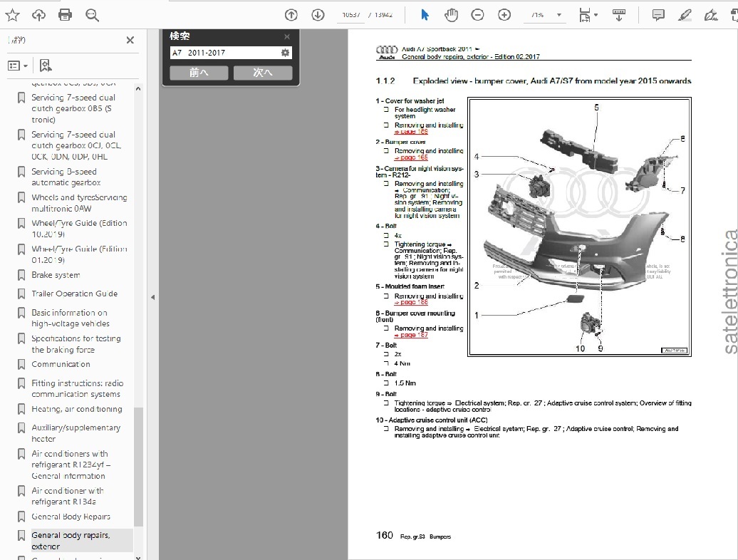Click the heading 'Exploded view - bumper cover'
This screenshot has width=738, height=560.
pyautogui.click(x=552, y=81)
